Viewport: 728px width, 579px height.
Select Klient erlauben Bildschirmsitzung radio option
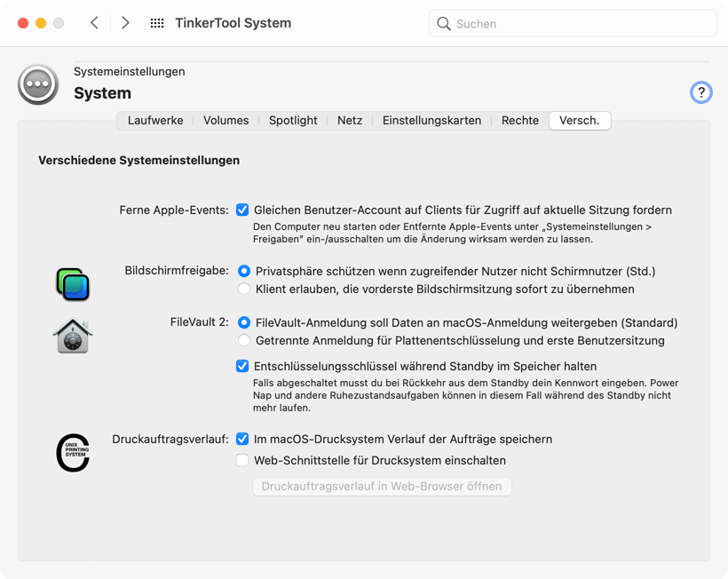click(x=244, y=289)
